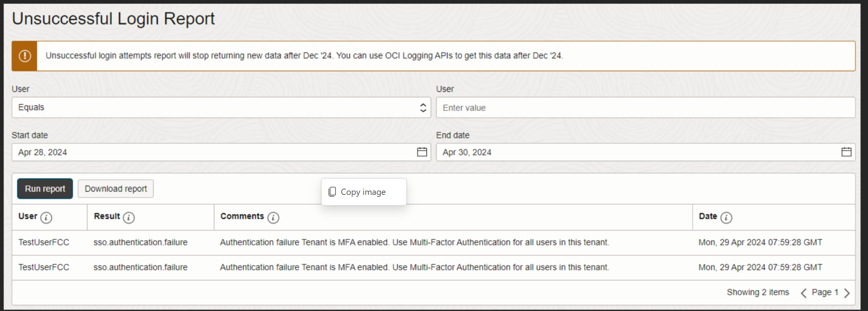Click the 'Date' column header text

(708, 216)
